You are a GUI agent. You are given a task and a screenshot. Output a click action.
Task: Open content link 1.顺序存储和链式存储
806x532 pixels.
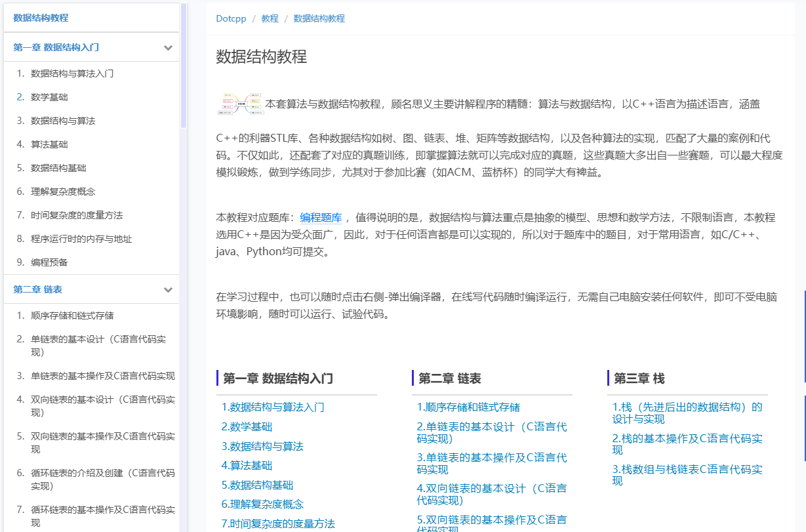468,407
